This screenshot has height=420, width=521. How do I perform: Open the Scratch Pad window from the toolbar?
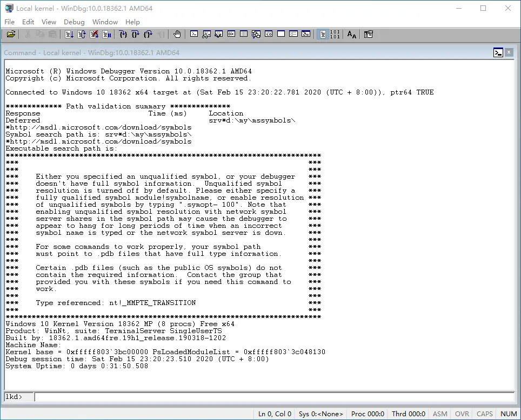pos(281,34)
